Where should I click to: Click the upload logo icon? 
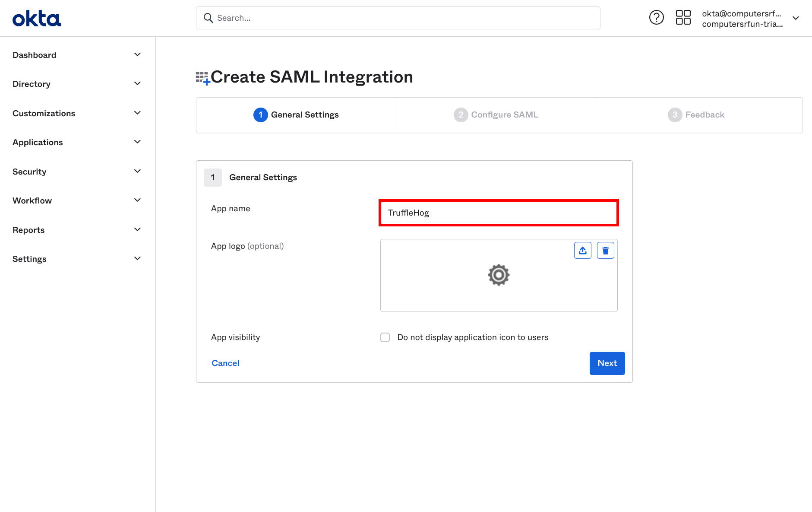coord(582,251)
